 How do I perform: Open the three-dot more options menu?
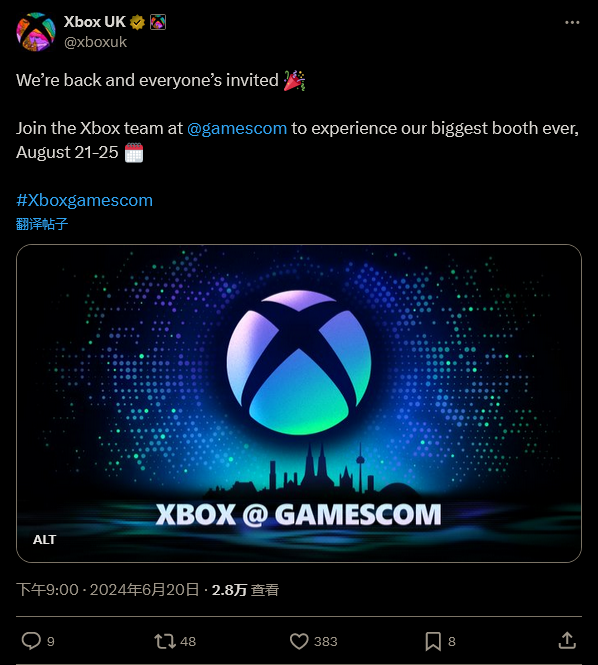572,22
